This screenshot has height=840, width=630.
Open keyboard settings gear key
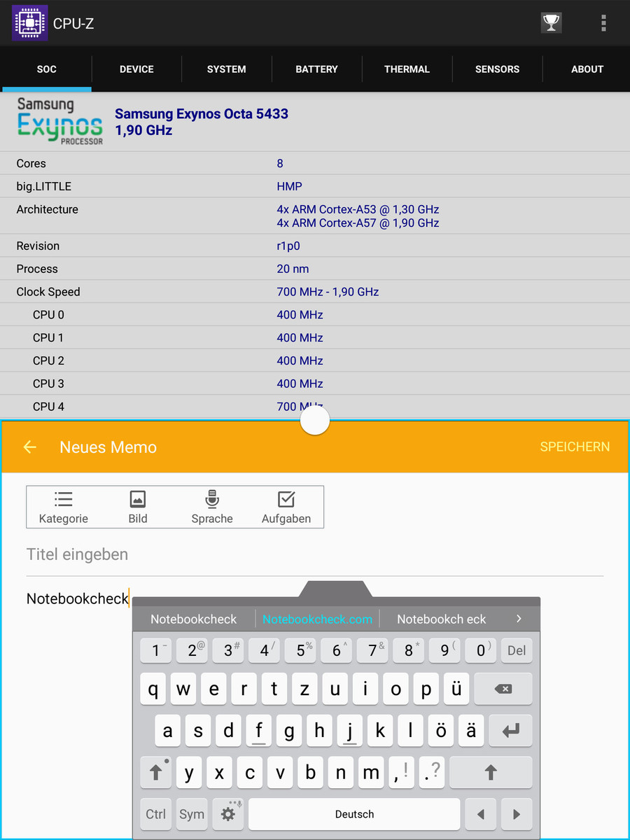tap(227, 814)
